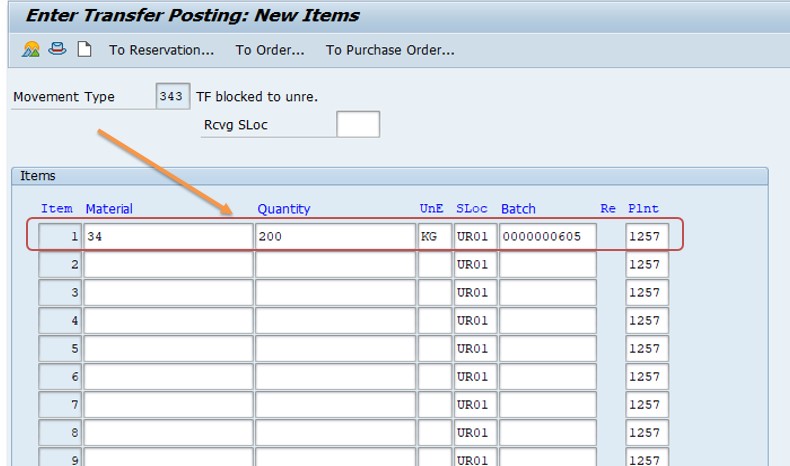Click the Movement Type field showing 343
Image resolution: width=790 pixels, height=466 pixels.
click(x=171, y=97)
